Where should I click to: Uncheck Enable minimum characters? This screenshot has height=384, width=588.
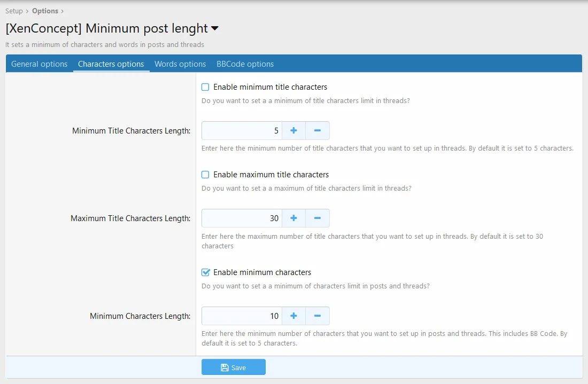click(x=205, y=272)
